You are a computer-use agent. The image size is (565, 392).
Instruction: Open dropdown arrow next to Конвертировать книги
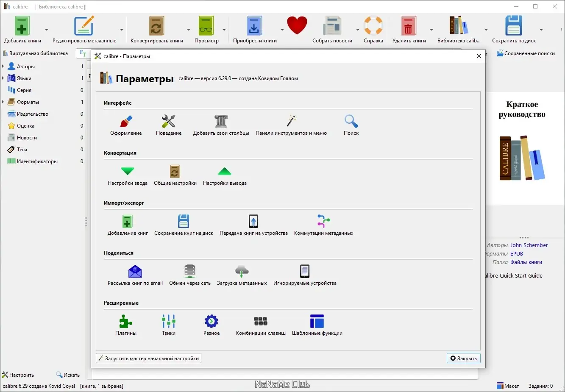(189, 30)
